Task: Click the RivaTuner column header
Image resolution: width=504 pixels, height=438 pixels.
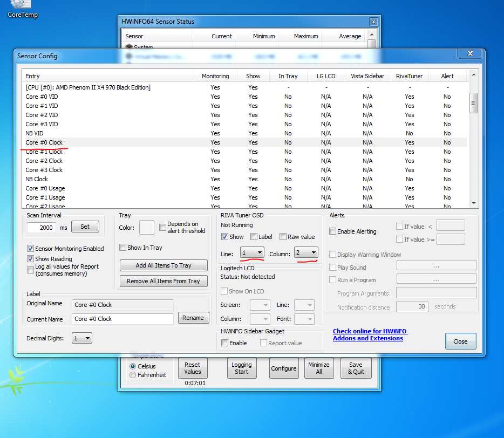Action: tap(409, 76)
